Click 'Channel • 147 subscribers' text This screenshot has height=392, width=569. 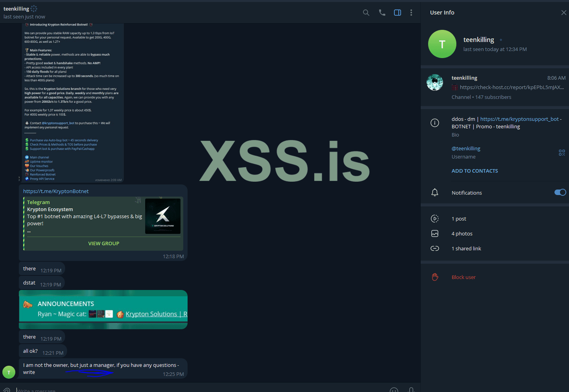[481, 97]
